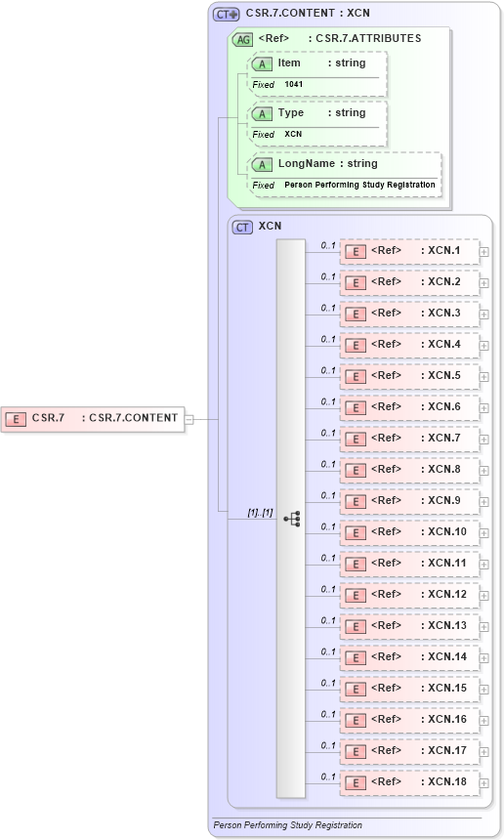
Task: Expand the XCN.13 element
Action: tap(483, 627)
